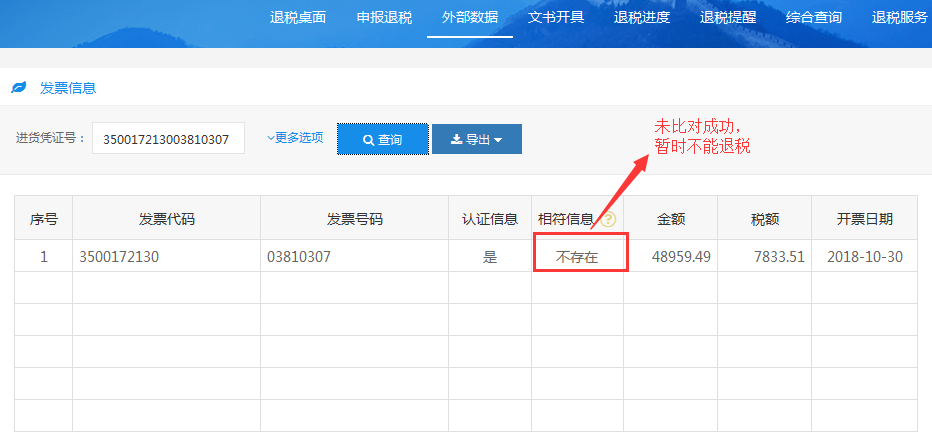
Task: Click invoice code 3500172130 in first row
Action: pyautogui.click(x=119, y=257)
